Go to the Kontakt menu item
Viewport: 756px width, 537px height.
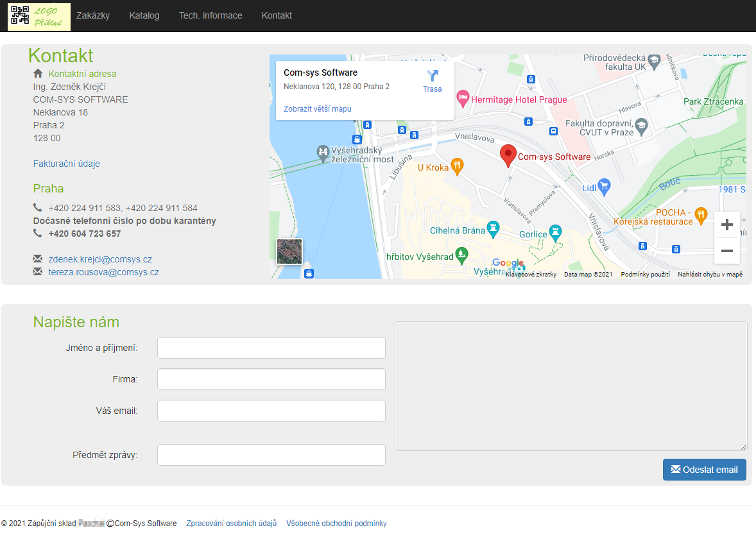[x=277, y=15]
